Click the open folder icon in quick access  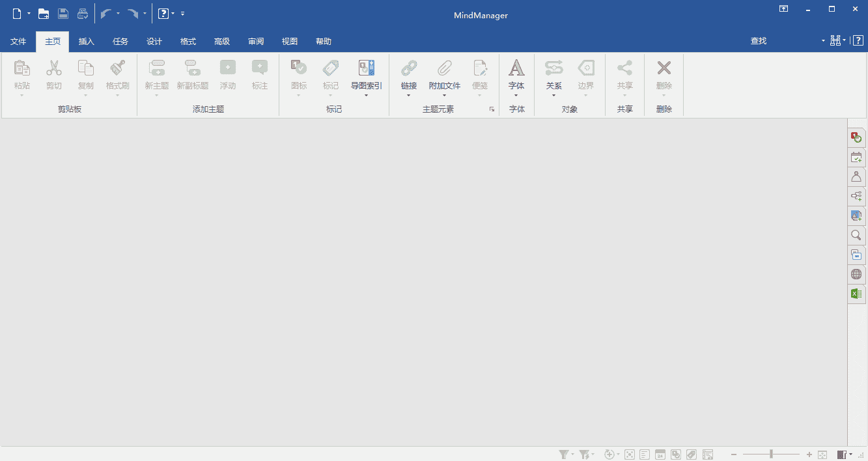point(44,13)
